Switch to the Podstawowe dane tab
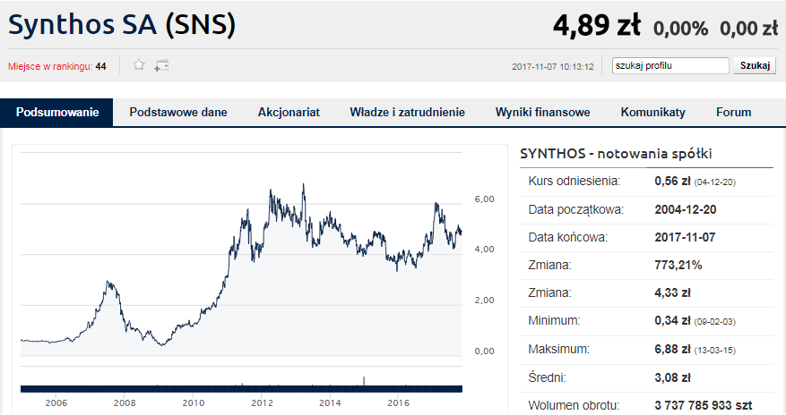 [178, 112]
